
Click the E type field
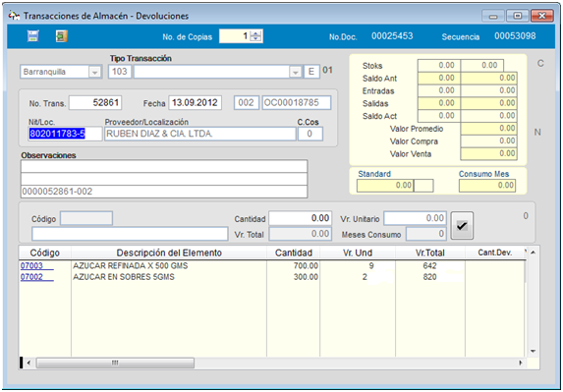311,72
